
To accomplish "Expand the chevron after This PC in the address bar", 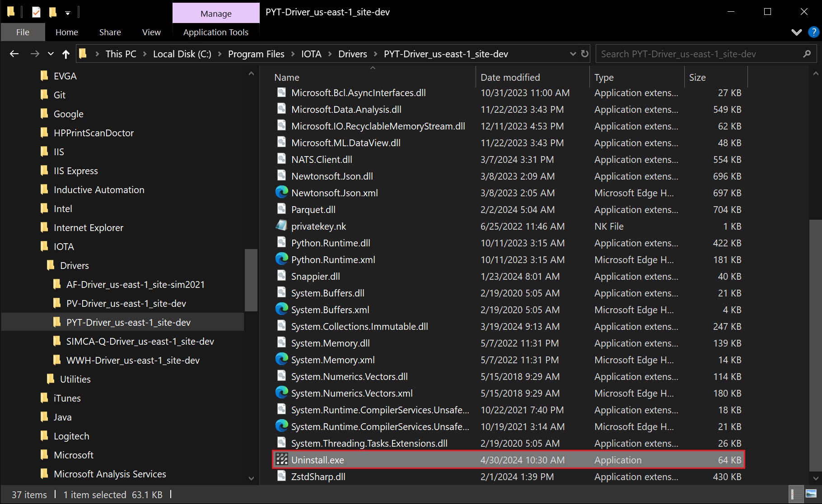I will click(x=145, y=54).
